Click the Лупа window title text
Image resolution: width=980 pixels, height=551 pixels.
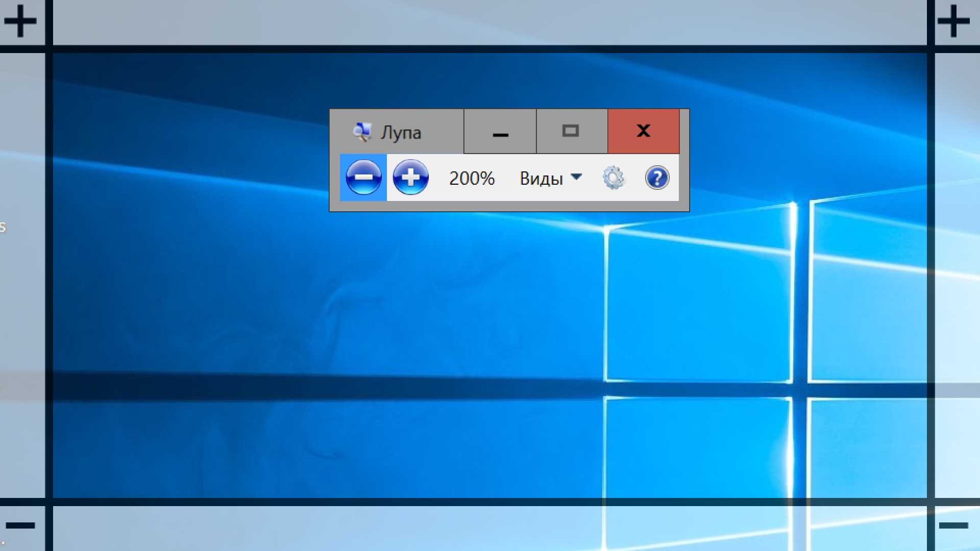(401, 133)
